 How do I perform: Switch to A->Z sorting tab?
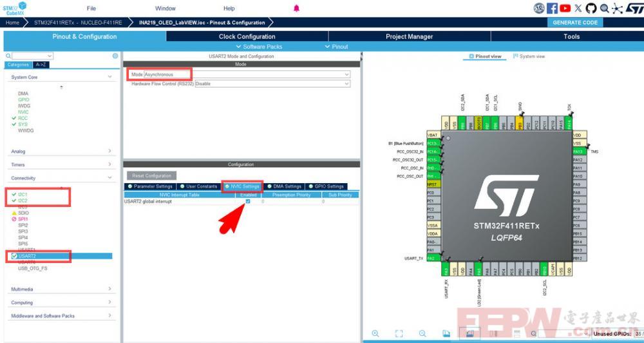pos(41,64)
